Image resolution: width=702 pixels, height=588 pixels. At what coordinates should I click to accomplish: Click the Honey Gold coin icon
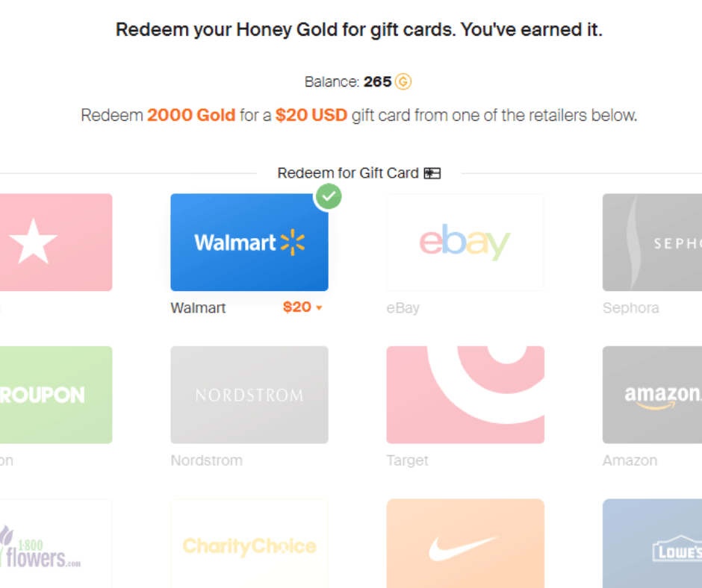click(403, 82)
